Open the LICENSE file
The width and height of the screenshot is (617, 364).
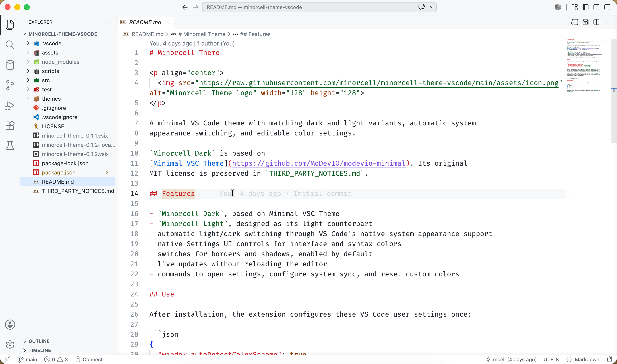68,126
